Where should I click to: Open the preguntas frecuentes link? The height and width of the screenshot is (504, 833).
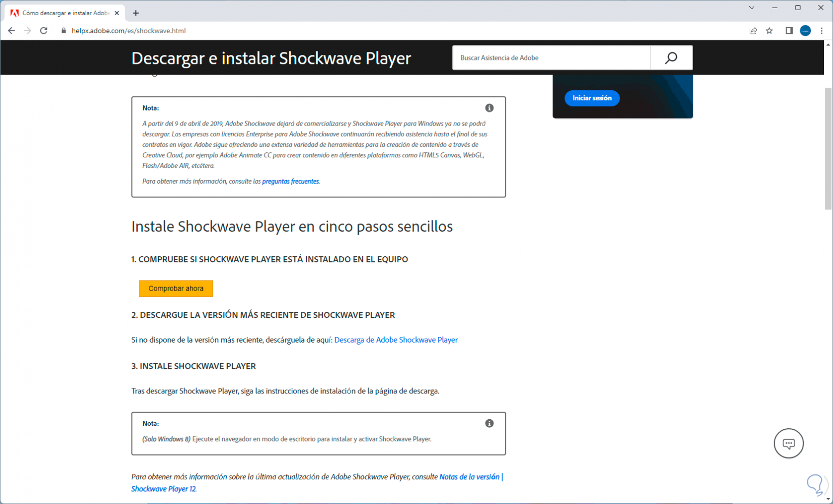coord(291,181)
